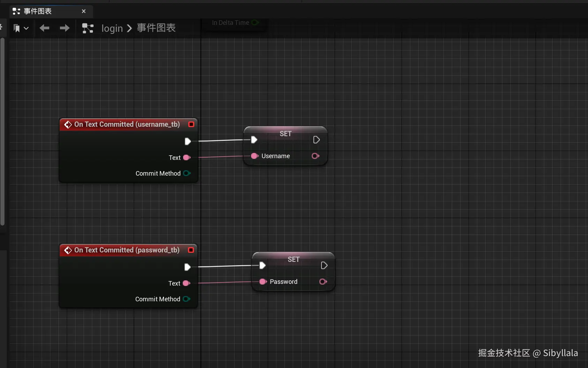Click the Text output pin of username_tb event
Image resolution: width=588 pixels, height=368 pixels.
[187, 157]
